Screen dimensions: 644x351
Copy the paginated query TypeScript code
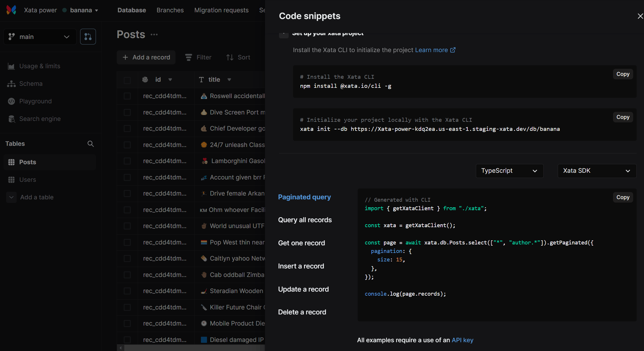click(623, 197)
